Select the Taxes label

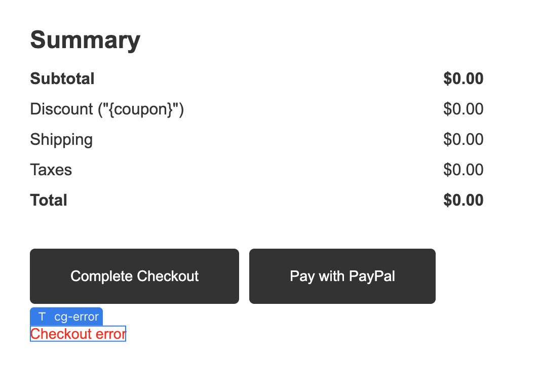[51, 170]
